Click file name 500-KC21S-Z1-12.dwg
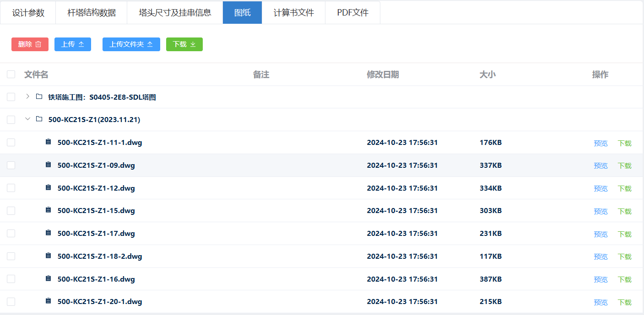 pyautogui.click(x=96, y=188)
